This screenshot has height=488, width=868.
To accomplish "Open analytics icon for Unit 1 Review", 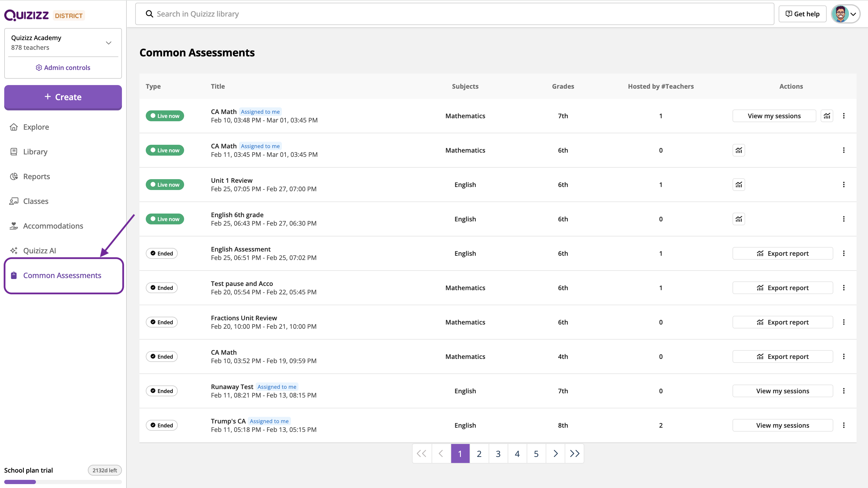I will [739, 185].
